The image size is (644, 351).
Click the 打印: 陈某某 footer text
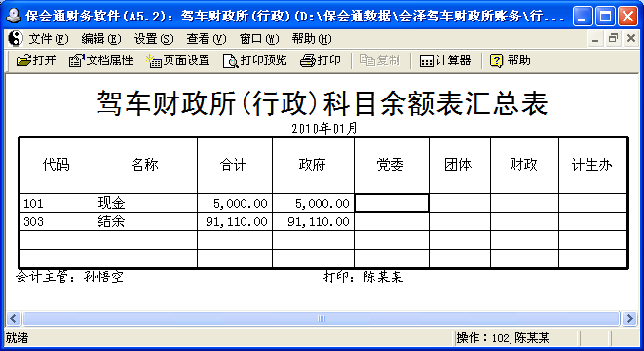tap(363, 277)
